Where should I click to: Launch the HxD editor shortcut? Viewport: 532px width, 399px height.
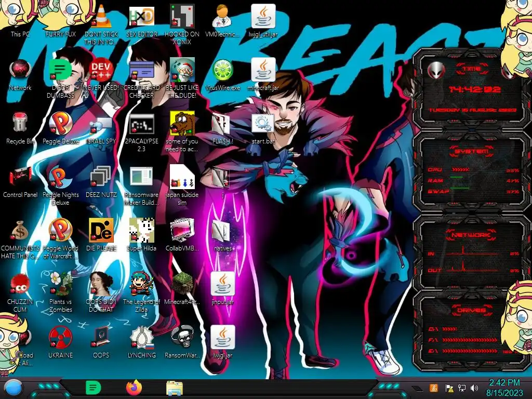[x=141, y=16]
